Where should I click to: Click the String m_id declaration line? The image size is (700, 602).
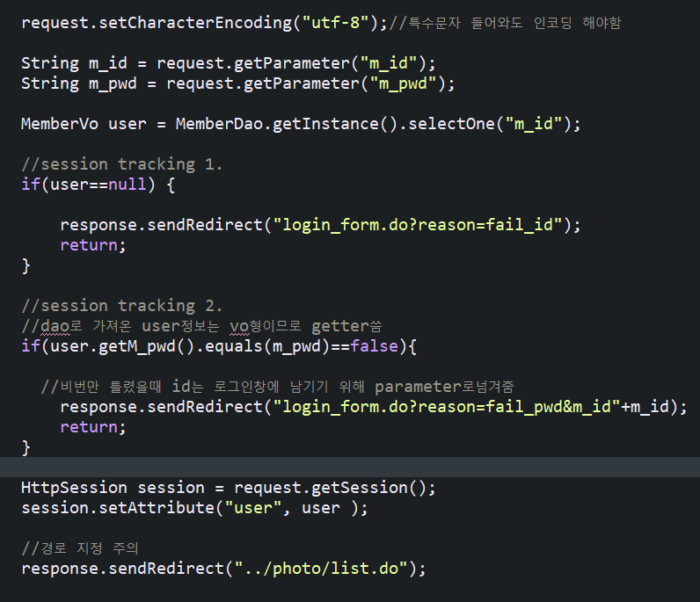228,63
